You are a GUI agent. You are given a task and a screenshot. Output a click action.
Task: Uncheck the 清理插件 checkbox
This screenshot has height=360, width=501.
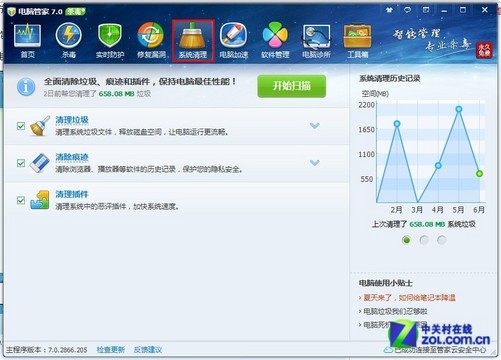21,200
